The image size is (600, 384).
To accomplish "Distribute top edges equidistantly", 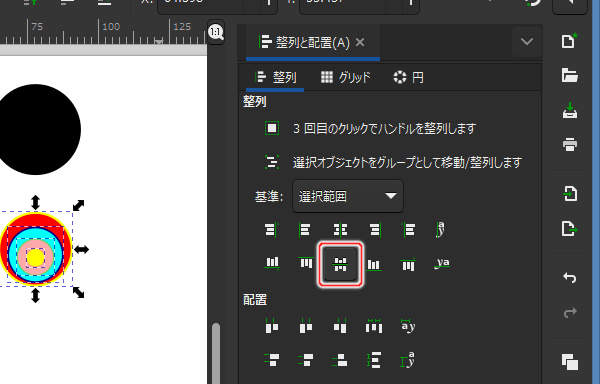I will pos(272,360).
